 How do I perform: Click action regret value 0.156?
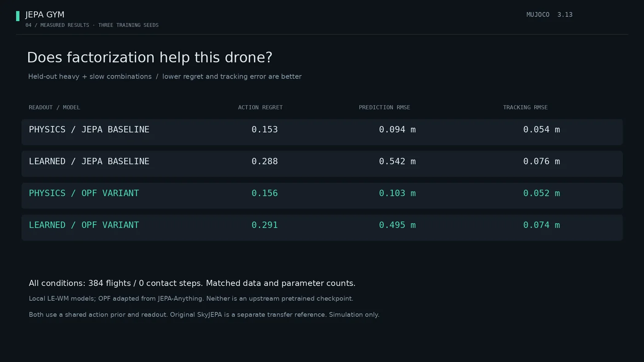coord(264,193)
